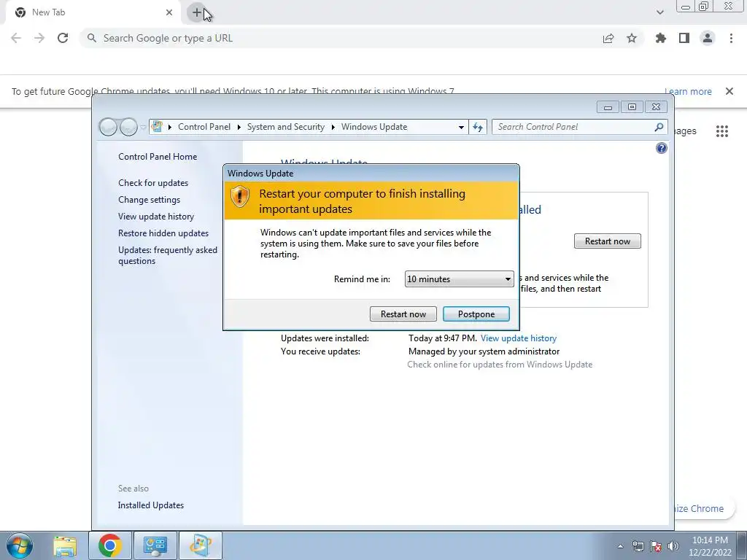Click Windows Update taskbar icon

[x=201, y=545]
